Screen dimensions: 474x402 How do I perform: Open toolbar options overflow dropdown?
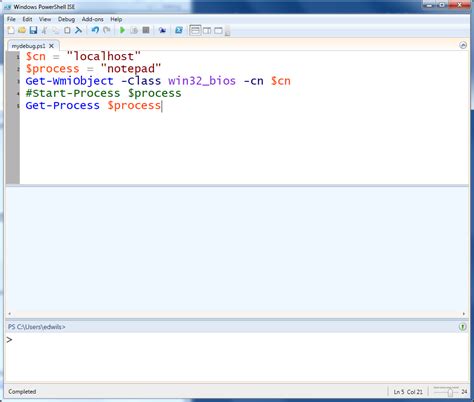coord(228,32)
